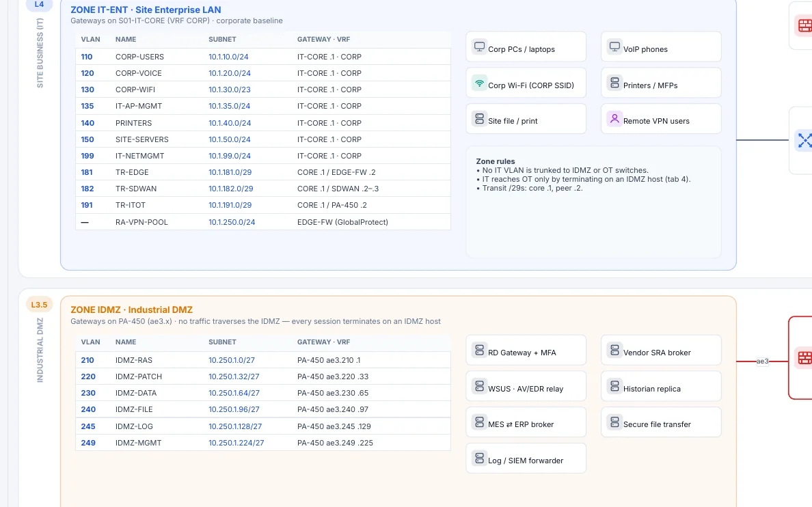The width and height of the screenshot is (812, 507).
Task: Click the user icon on Remote VPN users
Action: 614,119
